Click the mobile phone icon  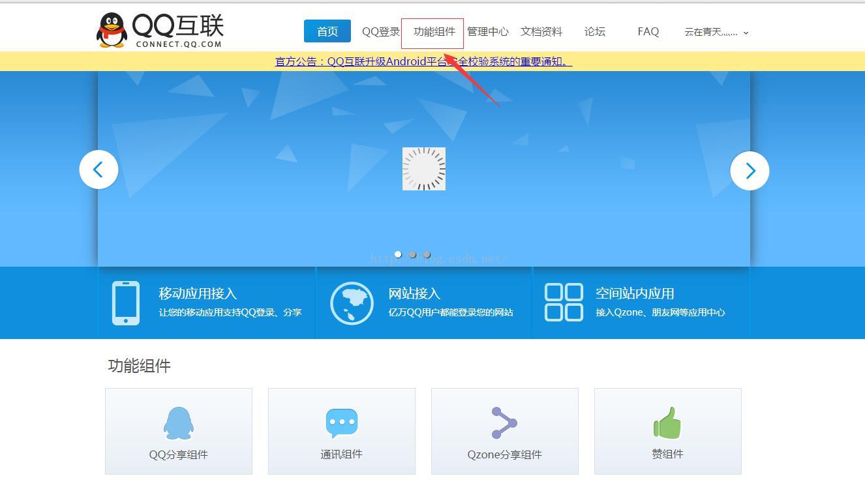[126, 303]
